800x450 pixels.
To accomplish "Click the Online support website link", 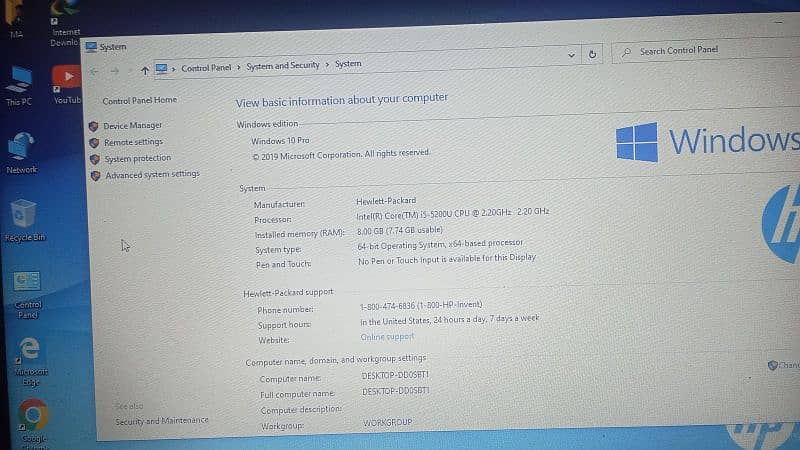I will tap(387, 337).
